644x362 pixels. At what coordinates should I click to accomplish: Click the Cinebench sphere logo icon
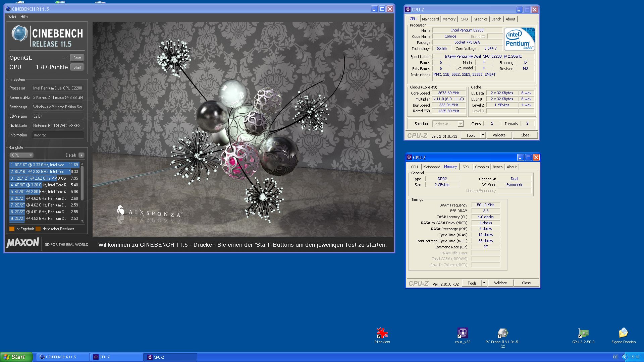point(20,34)
